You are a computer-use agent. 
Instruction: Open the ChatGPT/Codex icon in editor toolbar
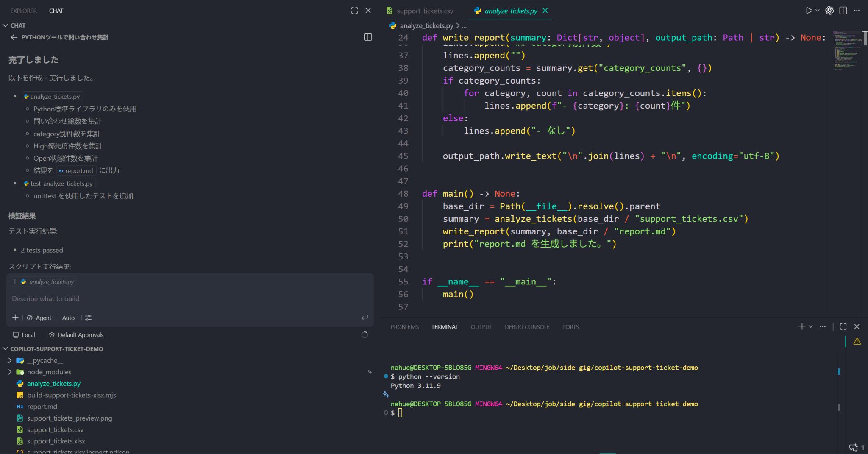click(x=829, y=11)
